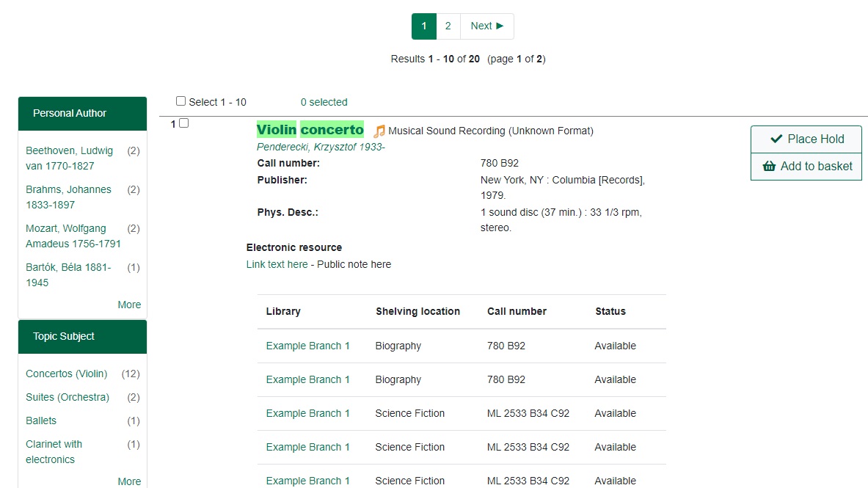868x488 pixels.
Task: Open the Violin concerto title link
Action: coord(310,130)
